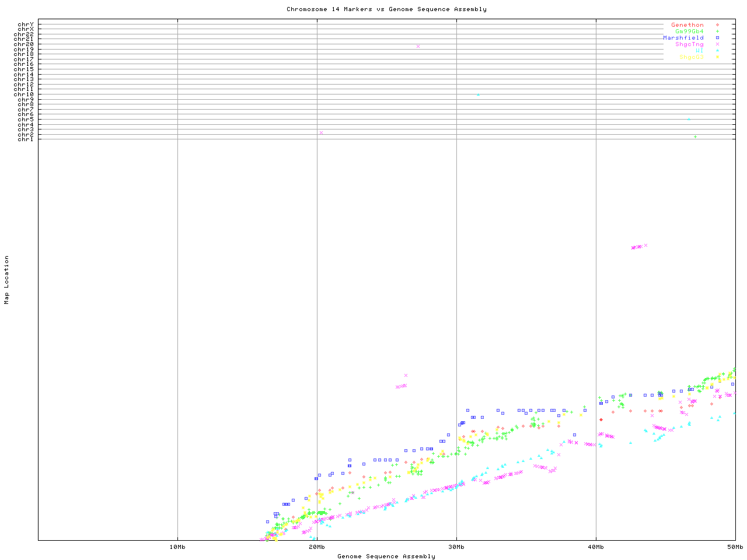
Task: Select the Genethon legend label
Action: point(687,25)
